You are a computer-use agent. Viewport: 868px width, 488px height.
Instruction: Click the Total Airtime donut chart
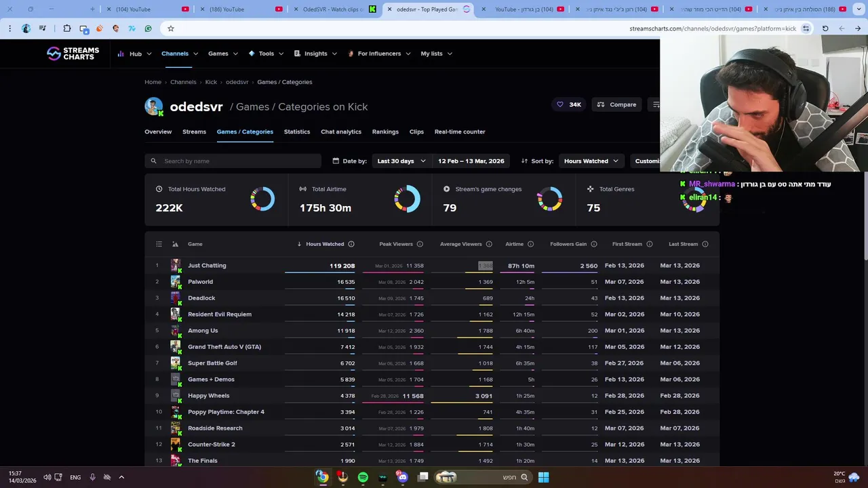click(407, 199)
